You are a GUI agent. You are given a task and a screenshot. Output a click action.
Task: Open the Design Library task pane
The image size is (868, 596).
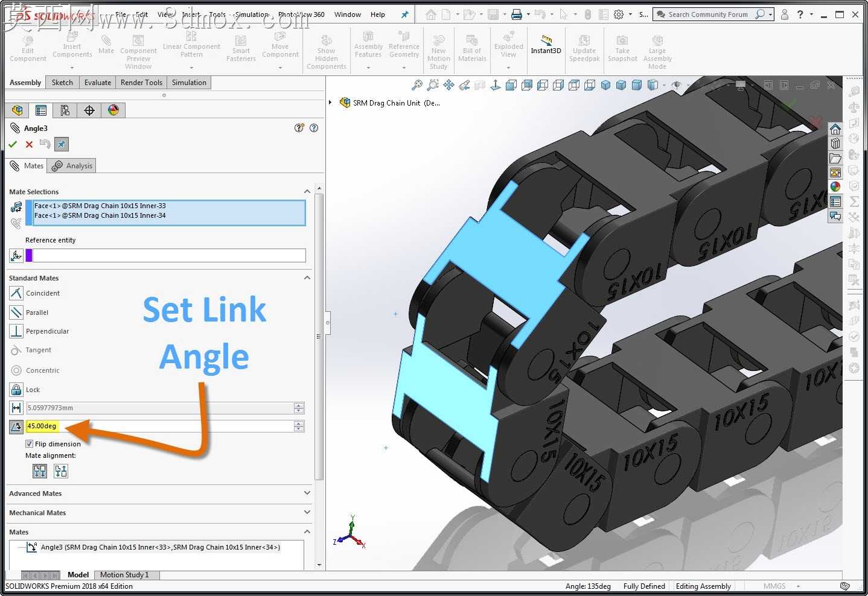[x=835, y=144]
